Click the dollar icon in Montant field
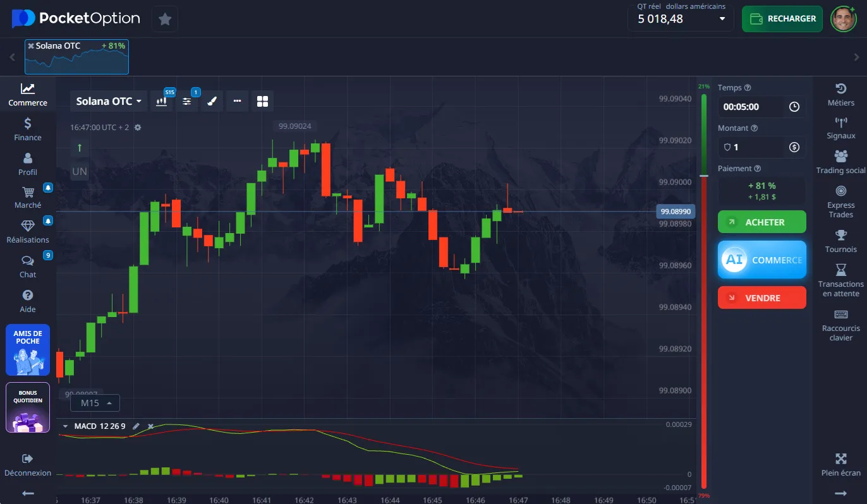 (794, 147)
